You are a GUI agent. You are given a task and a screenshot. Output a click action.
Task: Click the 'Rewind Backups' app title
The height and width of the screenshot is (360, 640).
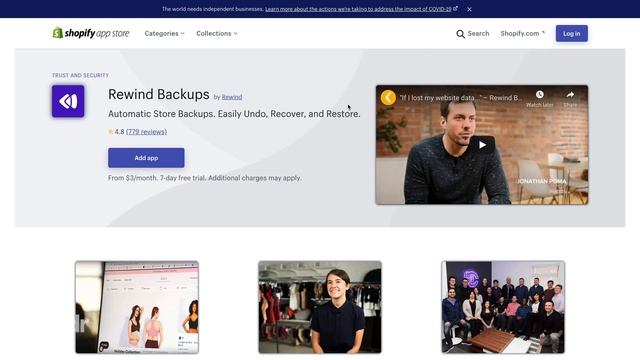pos(159,94)
